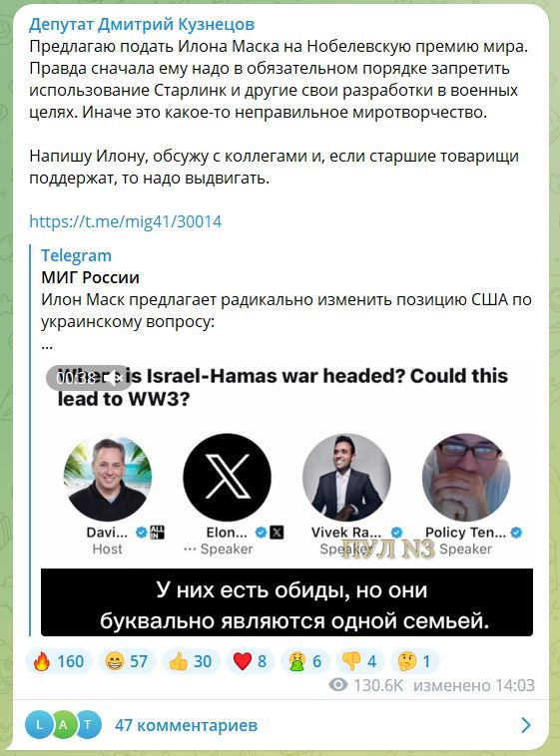
Task: Click the X logo avatar of Elon
Action: (227, 477)
